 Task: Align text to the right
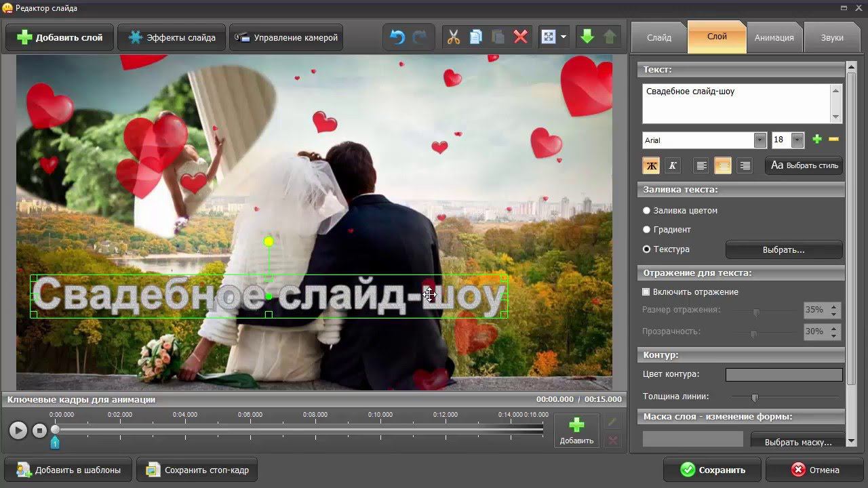click(745, 165)
